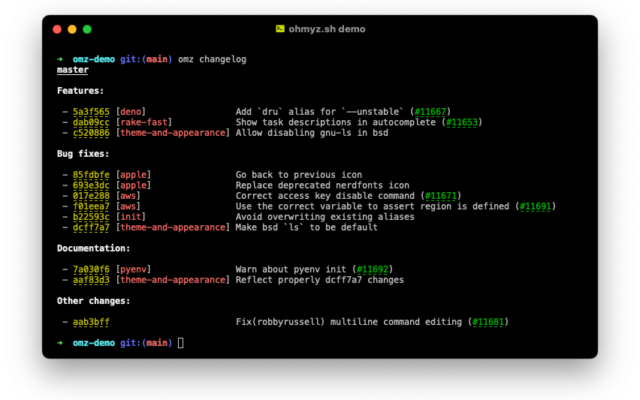The width and height of the screenshot is (640, 400).
Task: Open commit hash b22593c
Action: click(x=91, y=217)
